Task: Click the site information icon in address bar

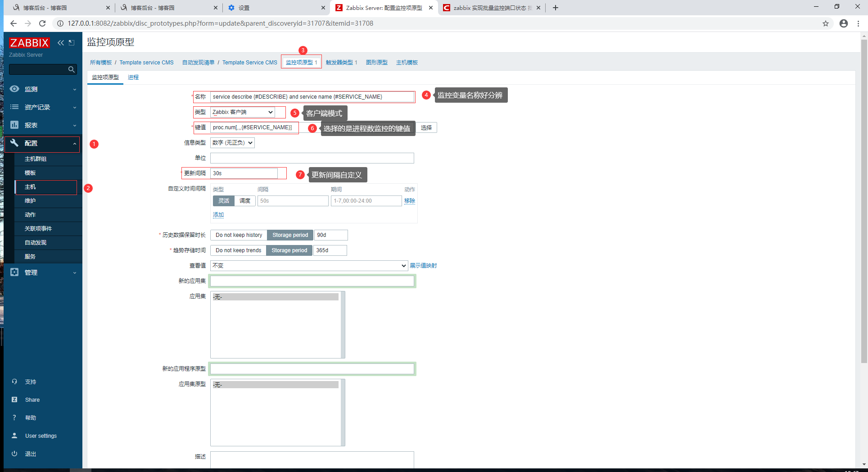Action: tap(60, 23)
